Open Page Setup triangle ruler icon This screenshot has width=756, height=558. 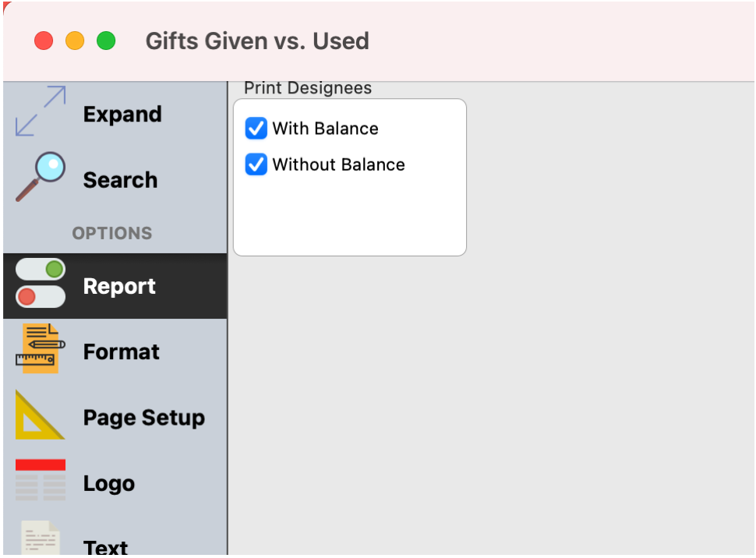(x=41, y=415)
